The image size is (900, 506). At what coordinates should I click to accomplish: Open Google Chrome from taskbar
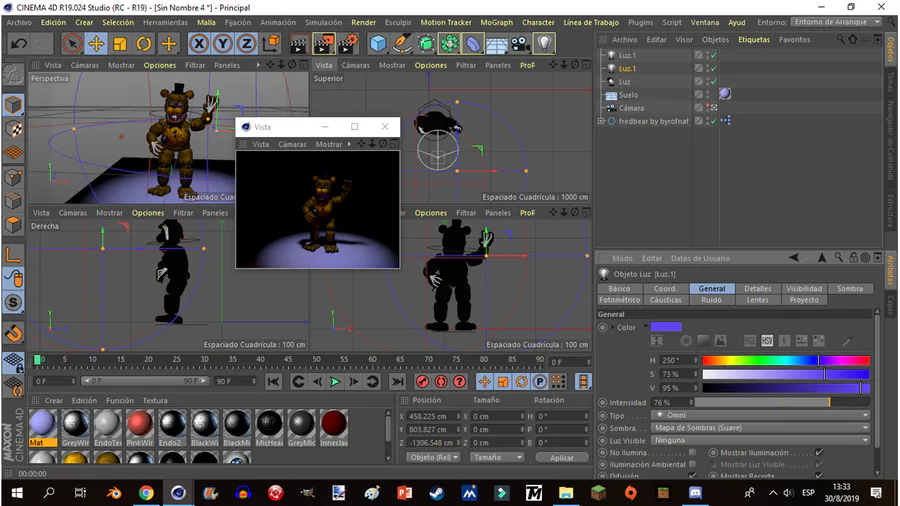[x=146, y=493]
